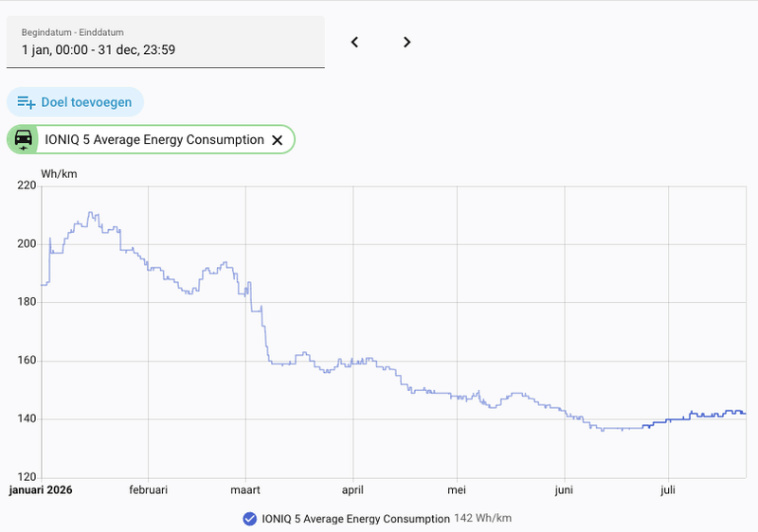Click the juli axis label
This screenshot has width=758, height=532.
pos(668,490)
